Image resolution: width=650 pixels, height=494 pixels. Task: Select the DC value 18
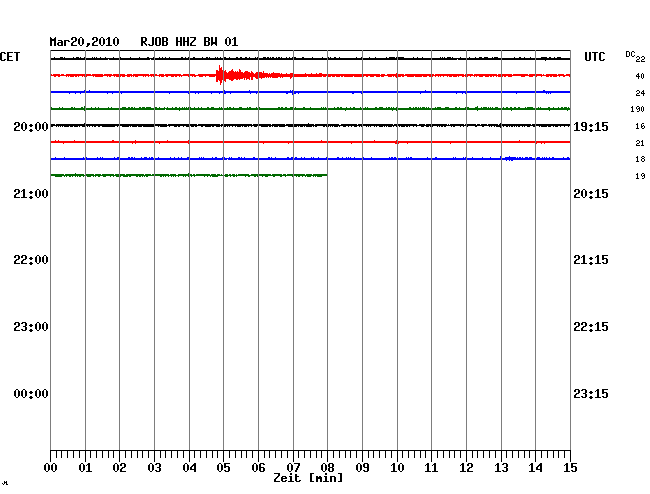640,159
